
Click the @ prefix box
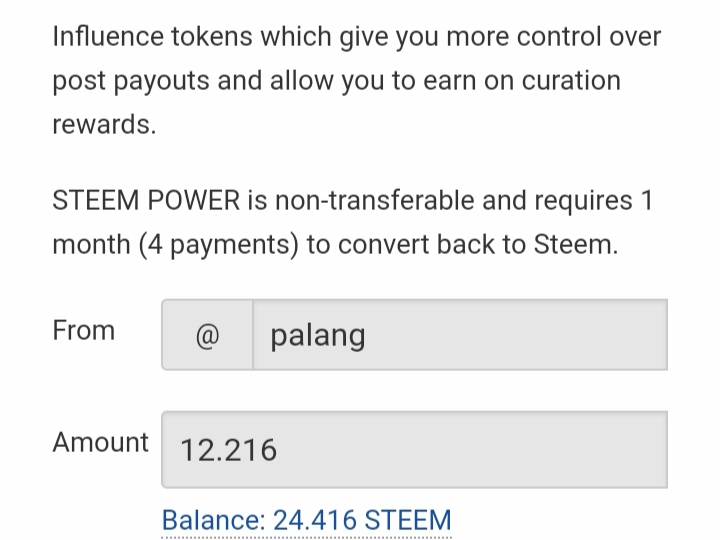click(207, 335)
